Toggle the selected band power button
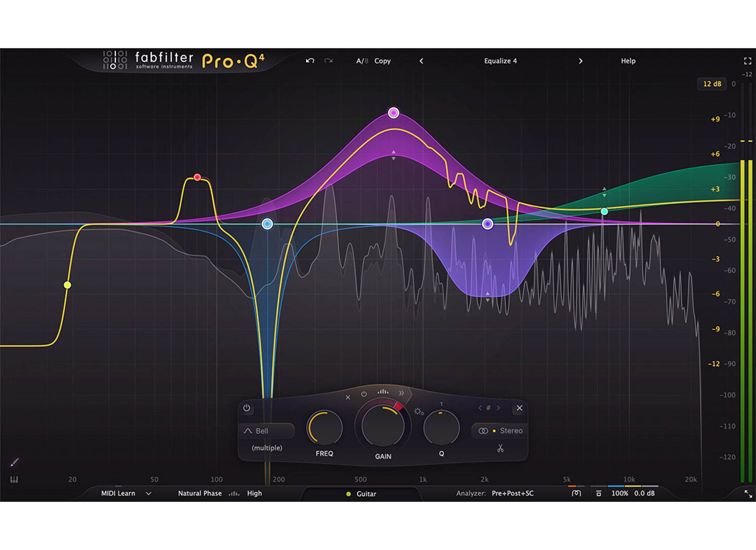The width and height of the screenshot is (756, 550). (247, 408)
